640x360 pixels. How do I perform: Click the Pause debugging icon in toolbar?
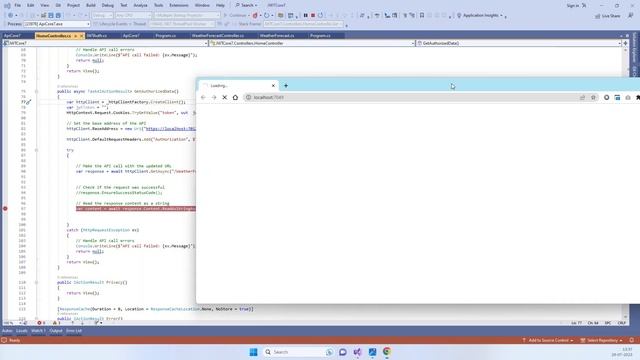[305, 16]
